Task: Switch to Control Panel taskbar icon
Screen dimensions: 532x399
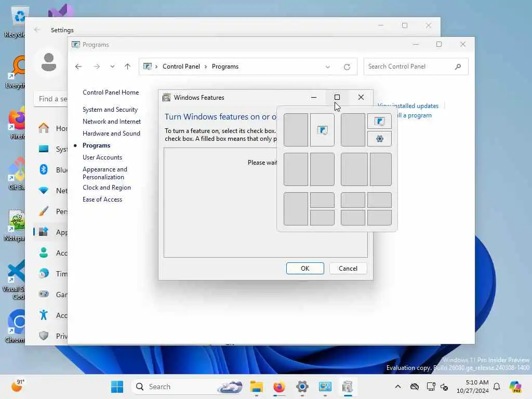Action: pyautogui.click(x=325, y=387)
